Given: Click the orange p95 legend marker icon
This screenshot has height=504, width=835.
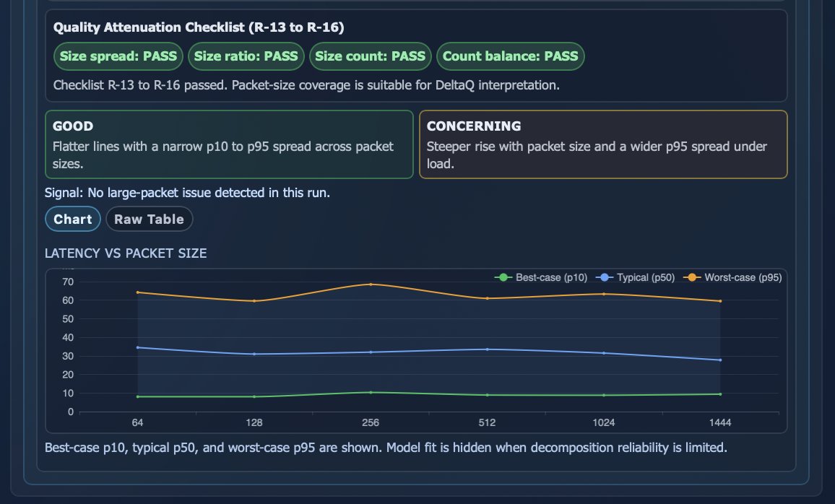Looking at the screenshot, I should (691, 277).
